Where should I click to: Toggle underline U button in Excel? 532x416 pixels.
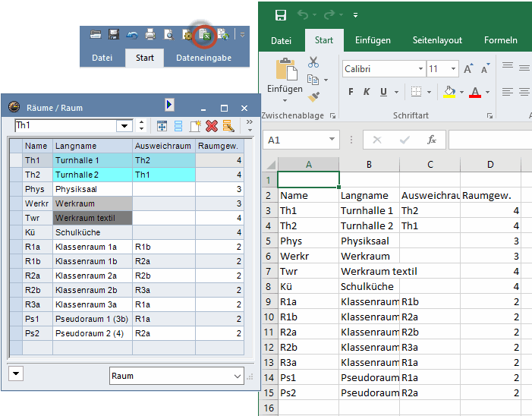(384, 92)
